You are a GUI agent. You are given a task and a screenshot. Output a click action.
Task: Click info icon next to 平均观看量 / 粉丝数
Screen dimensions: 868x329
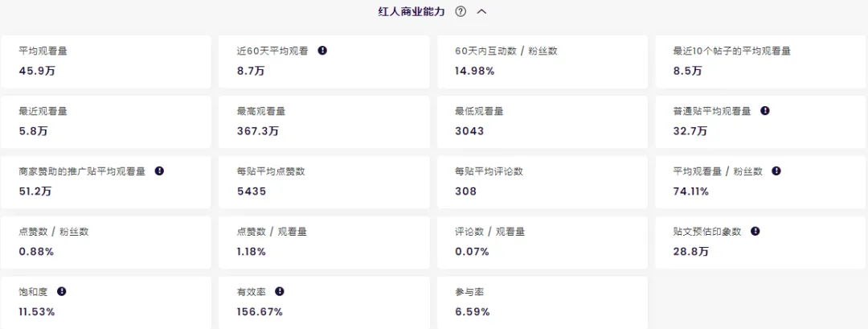point(776,171)
